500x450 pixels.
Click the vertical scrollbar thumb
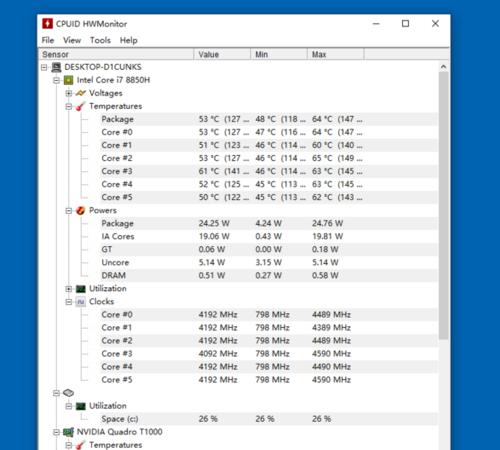click(x=443, y=205)
